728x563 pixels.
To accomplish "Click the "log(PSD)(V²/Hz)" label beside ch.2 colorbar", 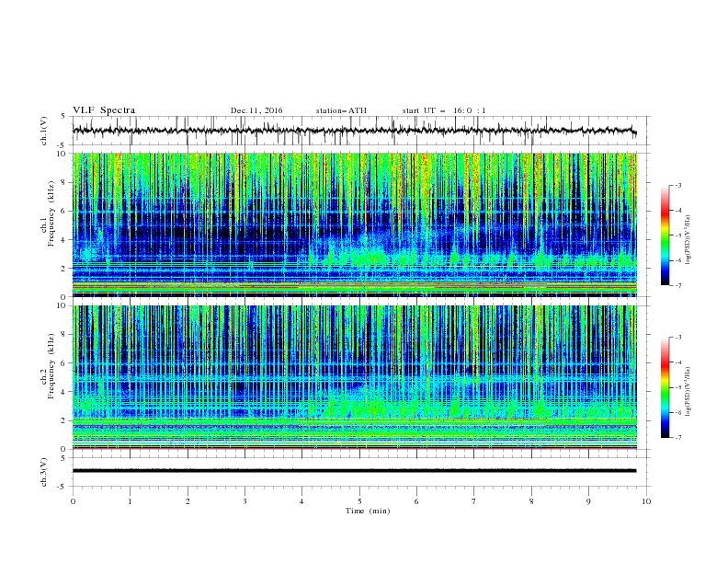I will point(688,391).
